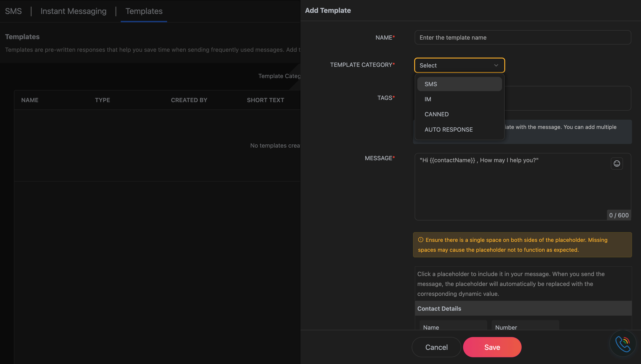Select the Templates tab
The width and height of the screenshot is (641, 364).
[144, 11]
